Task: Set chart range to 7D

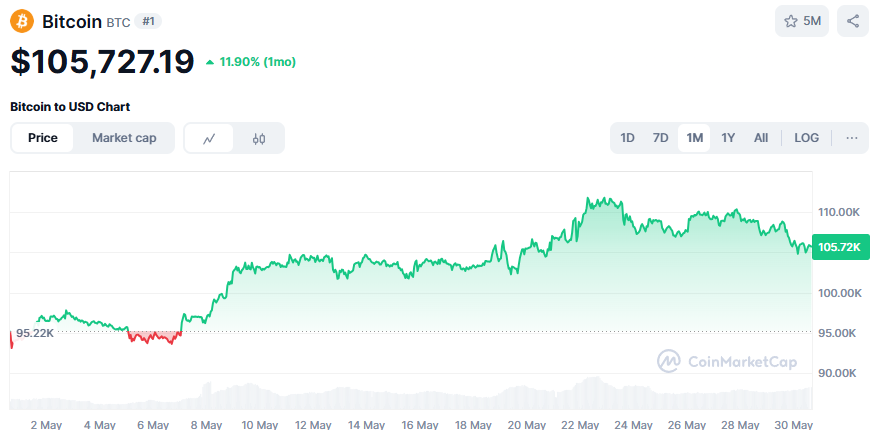Action: point(660,138)
